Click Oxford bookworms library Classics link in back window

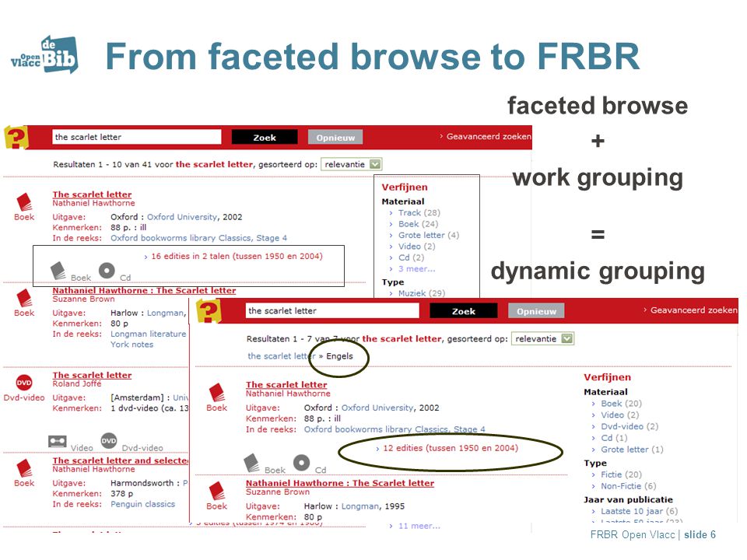point(198,238)
